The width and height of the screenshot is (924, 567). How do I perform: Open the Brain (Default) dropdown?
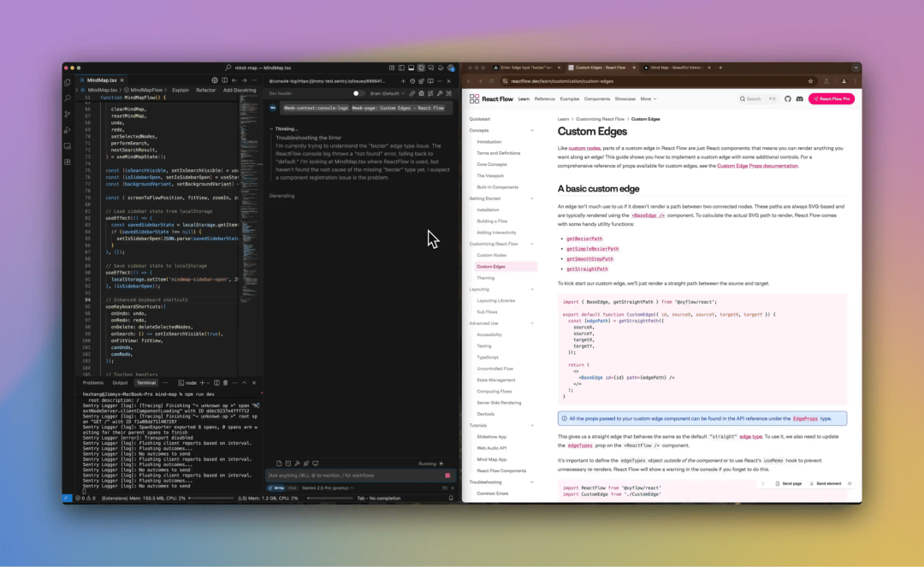[387, 93]
